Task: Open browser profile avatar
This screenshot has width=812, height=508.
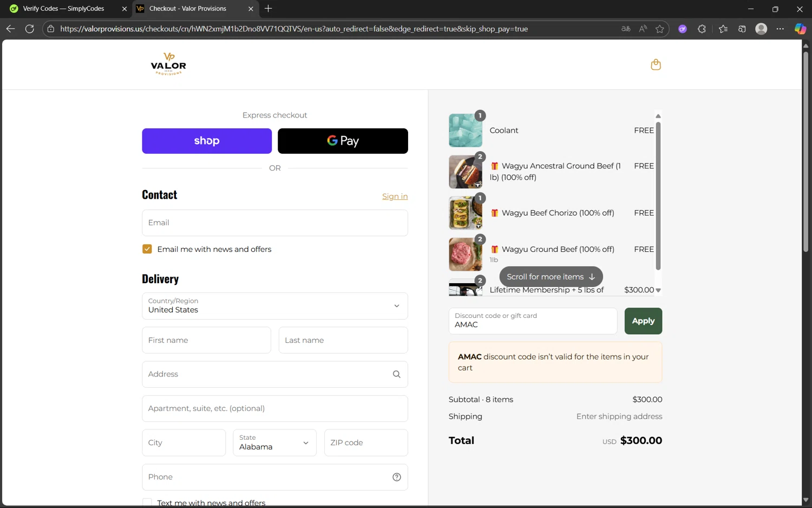Action: (x=761, y=29)
